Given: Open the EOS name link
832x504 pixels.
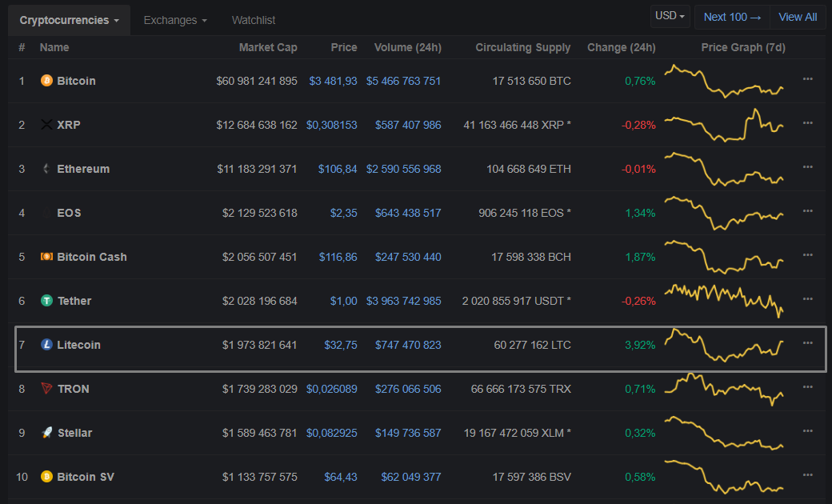Looking at the screenshot, I should (x=69, y=213).
